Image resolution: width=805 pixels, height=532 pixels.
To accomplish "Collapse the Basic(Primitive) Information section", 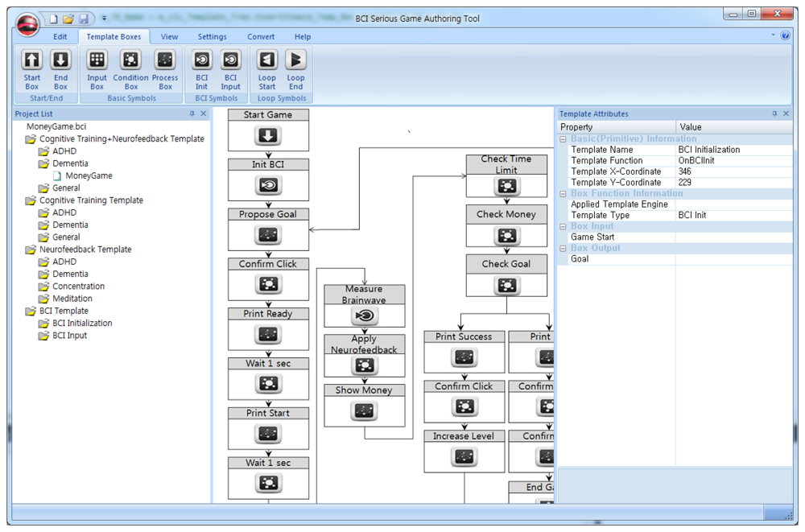I will (x=563, y=138).
